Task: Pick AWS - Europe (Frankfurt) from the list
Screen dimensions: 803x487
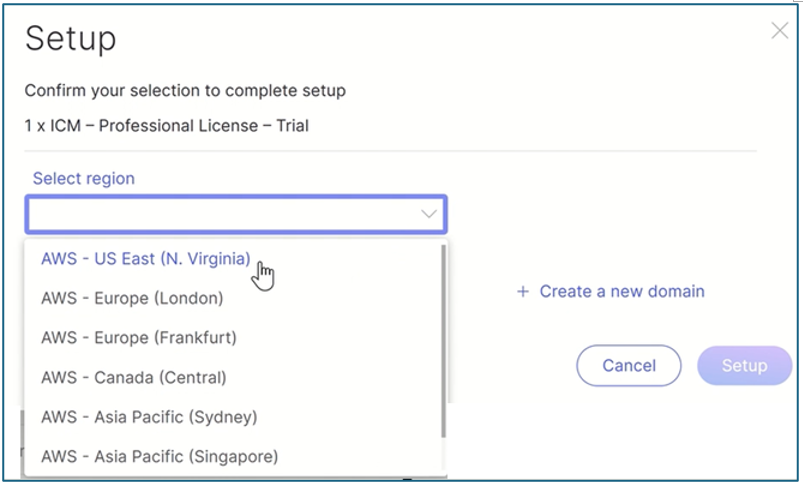Action: [x=139, y=338]
